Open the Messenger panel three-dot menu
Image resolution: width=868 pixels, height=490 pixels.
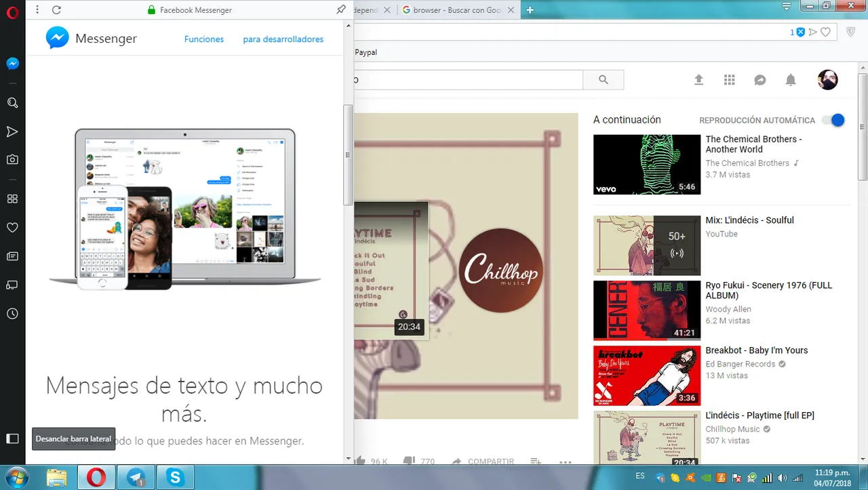point(37,9)
